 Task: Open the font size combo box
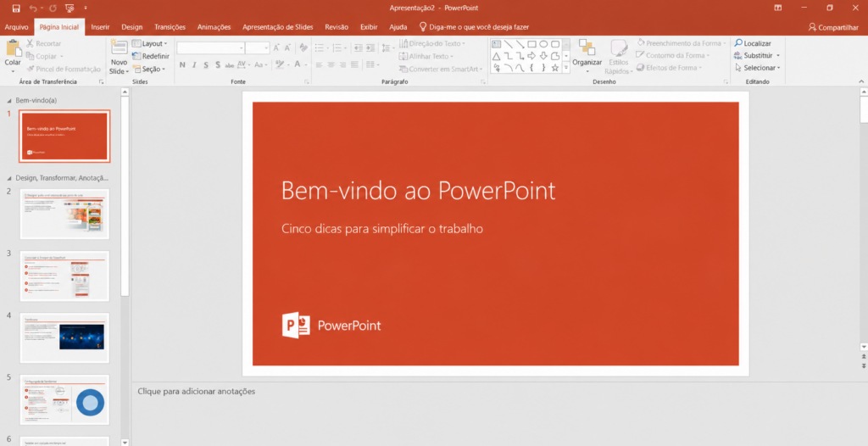pos(258,48)
